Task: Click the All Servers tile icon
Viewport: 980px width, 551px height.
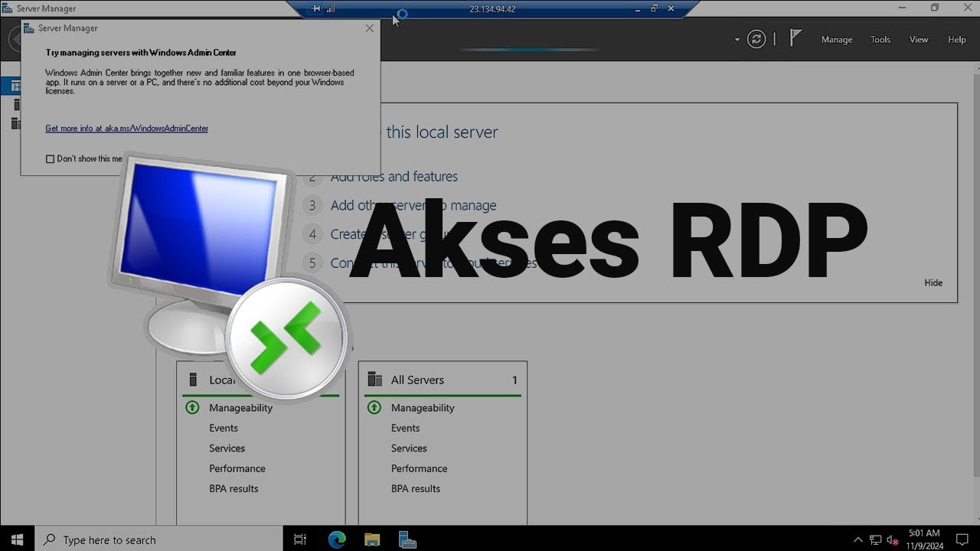Action: (x=374, y=380)
